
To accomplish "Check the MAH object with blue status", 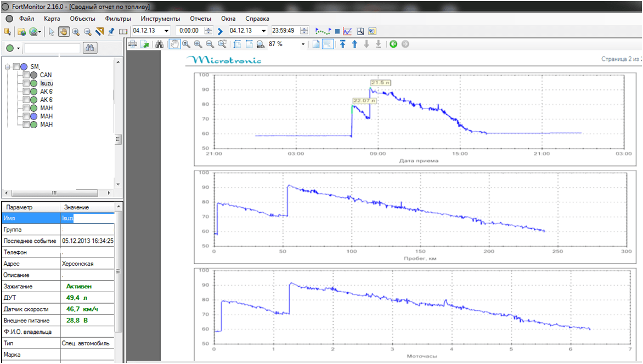I will point(26,116).
